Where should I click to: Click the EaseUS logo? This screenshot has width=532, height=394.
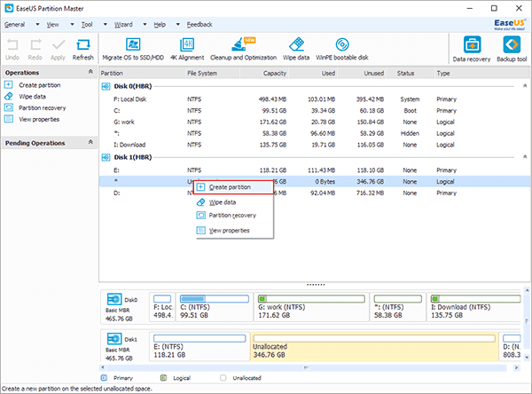[510, 25]
